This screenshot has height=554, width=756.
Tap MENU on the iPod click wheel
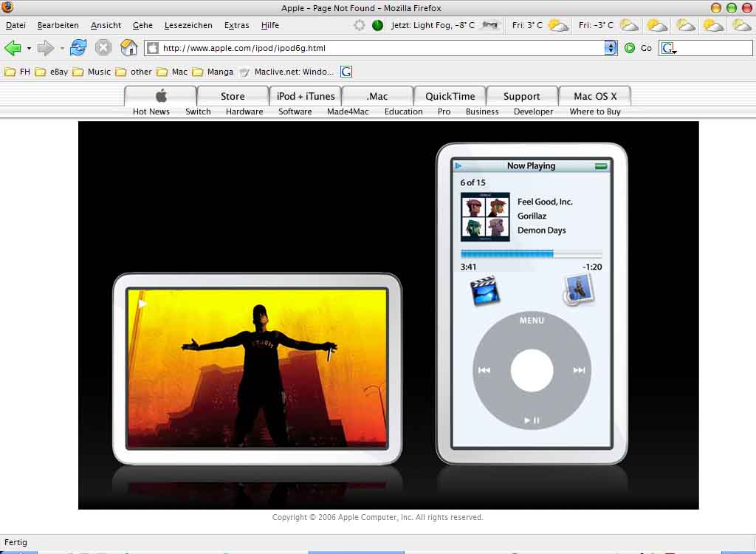click(532, 321)
